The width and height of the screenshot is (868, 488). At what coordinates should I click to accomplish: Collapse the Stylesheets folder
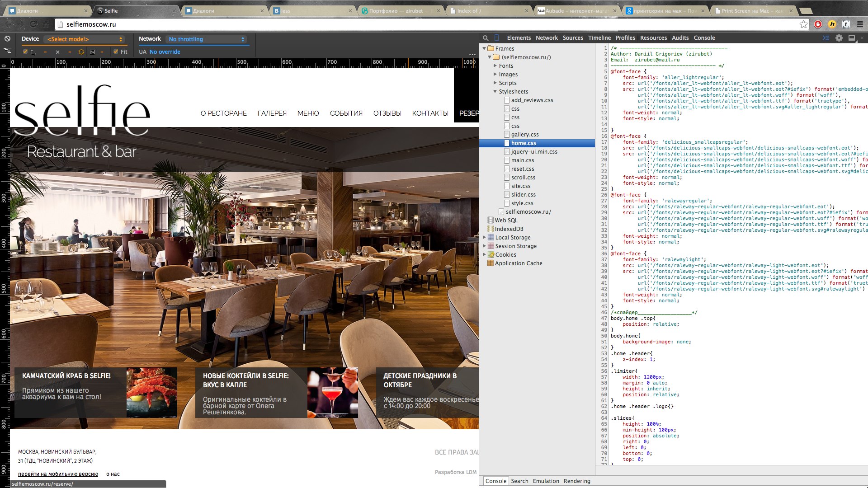click(x=495, y=92)
